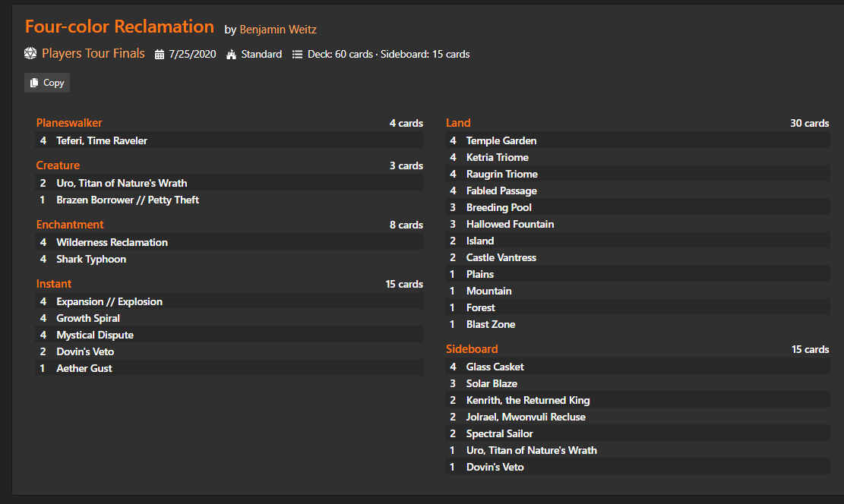Open the Island land card

[x=479, y=241]
